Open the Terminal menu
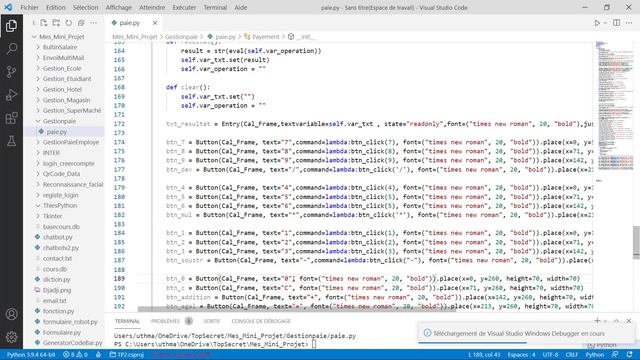Image resolution: width=640 pixels, height=360 pixels. (215, 7)
